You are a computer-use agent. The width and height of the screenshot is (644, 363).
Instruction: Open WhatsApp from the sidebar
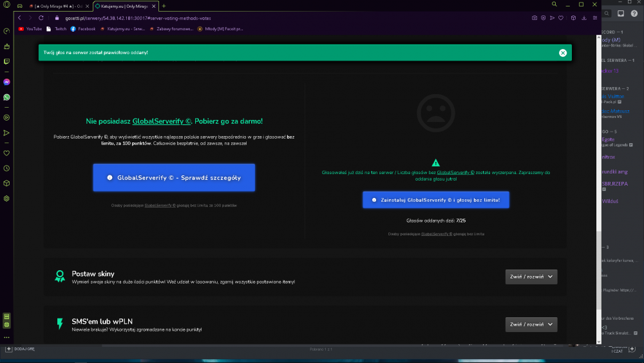coord(6,97)
